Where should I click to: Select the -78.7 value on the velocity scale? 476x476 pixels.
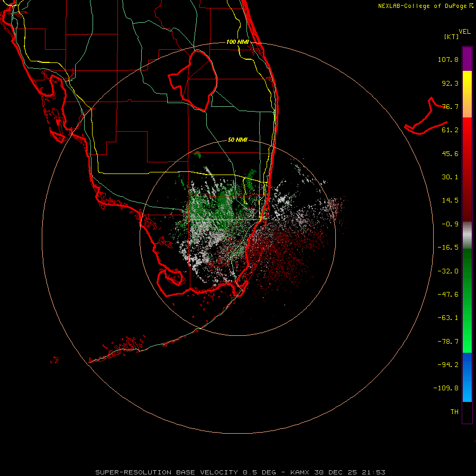click(448, 342)
